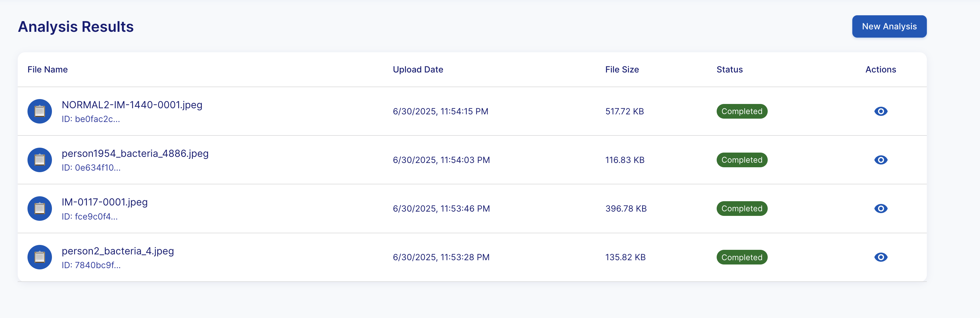980x318 pixels.
Task: Click the File Size column header
Action: point(622,69)
